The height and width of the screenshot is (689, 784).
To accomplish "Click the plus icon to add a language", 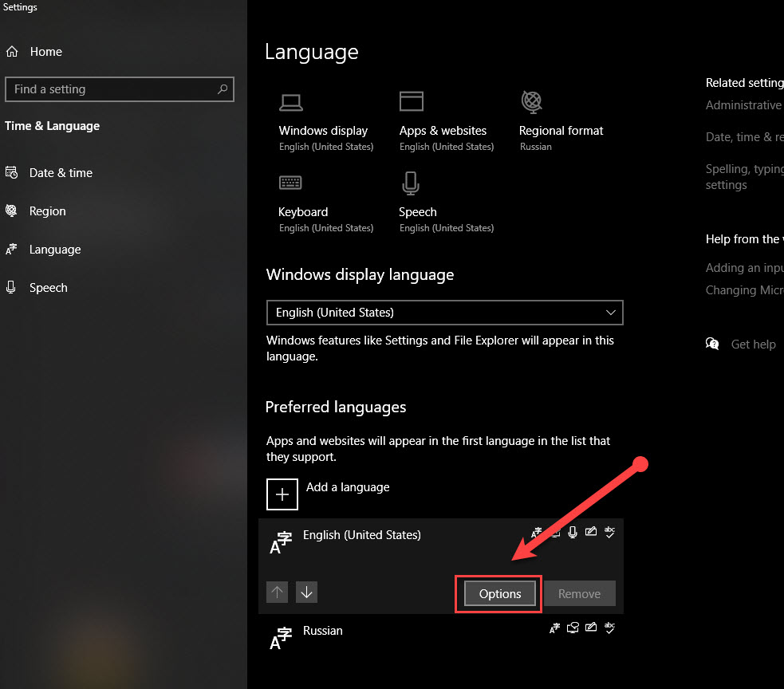I will pyautogui.click(x=282, y=494).
